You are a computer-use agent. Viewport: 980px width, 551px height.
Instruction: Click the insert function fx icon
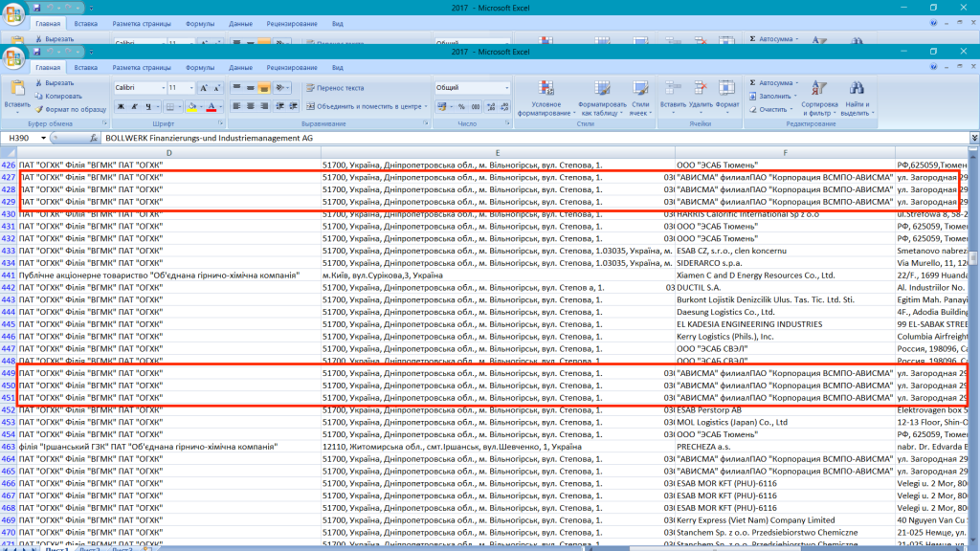coord(94,139)
